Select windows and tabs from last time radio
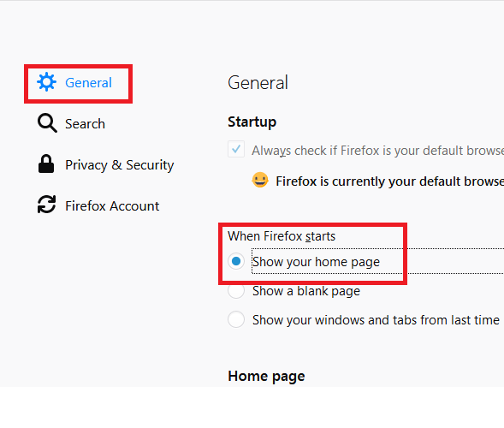Screen dimensions: 504x428 236,319
